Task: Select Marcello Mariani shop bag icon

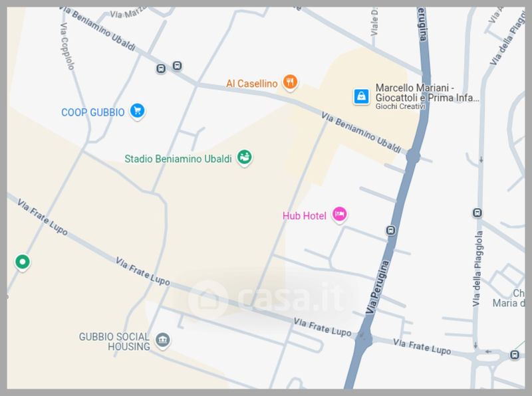Action: coord(362,96)
